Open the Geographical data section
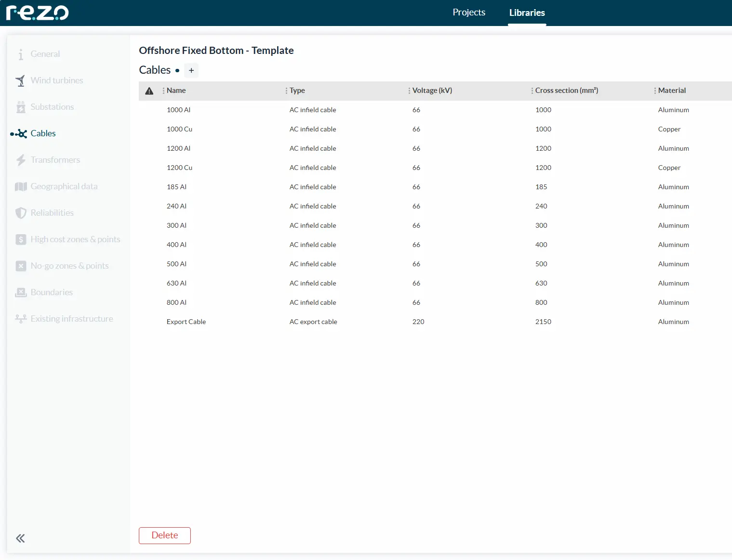This screenshot has height=560, width=732. click(x=64, y=186)
